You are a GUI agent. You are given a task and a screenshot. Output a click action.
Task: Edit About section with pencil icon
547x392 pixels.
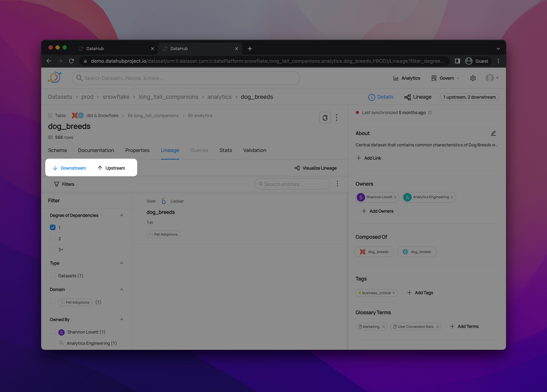(493, 133)
